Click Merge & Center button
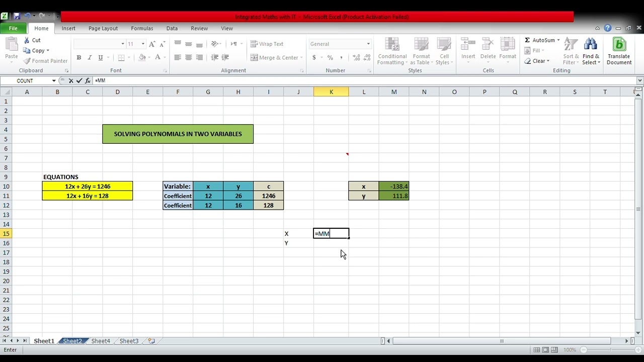Screen dimensions: 644x362 [x=274, y=57]
